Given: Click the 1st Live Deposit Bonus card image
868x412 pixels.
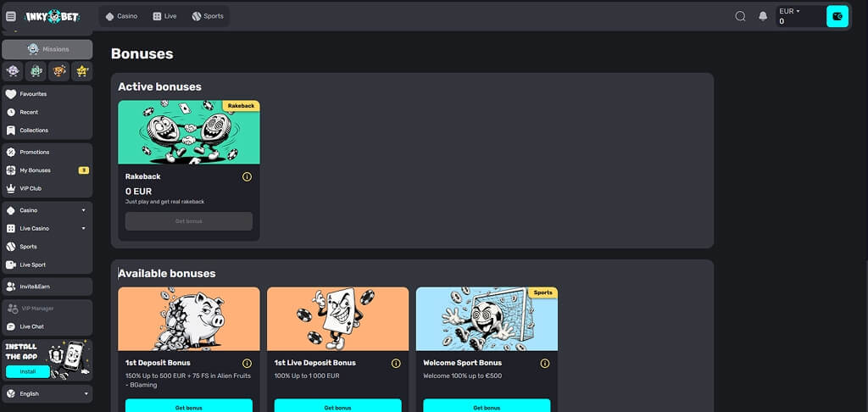Looking at the screenshot, I should tap(337, 319).
